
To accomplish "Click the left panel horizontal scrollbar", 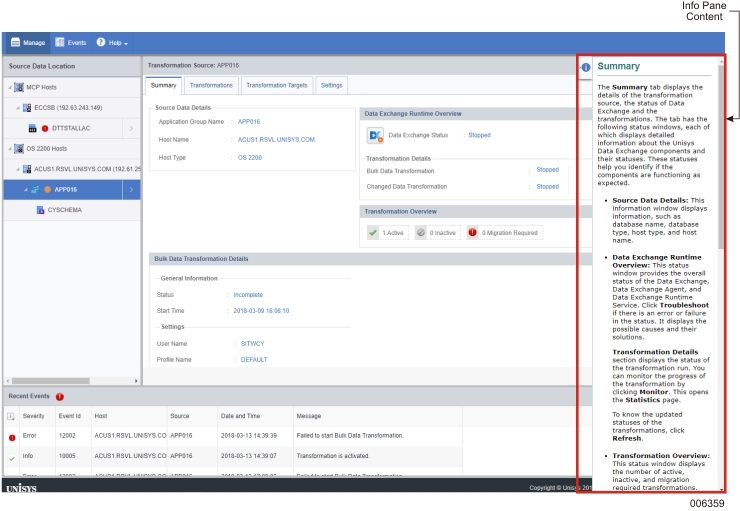I will 50,381.
